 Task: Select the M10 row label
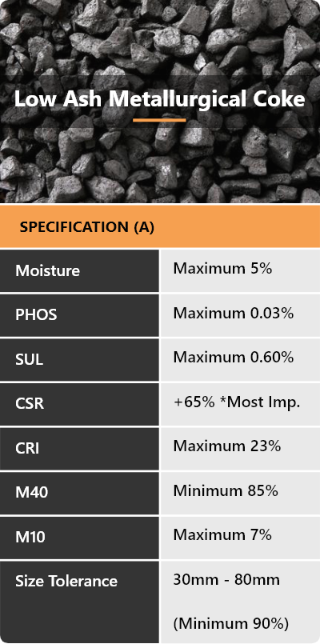30,537
